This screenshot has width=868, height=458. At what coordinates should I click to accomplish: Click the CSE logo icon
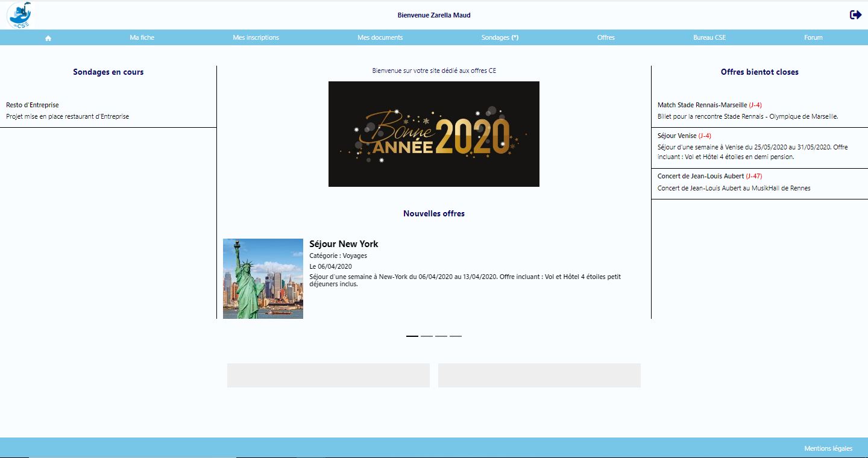click(x=19, y=15)
